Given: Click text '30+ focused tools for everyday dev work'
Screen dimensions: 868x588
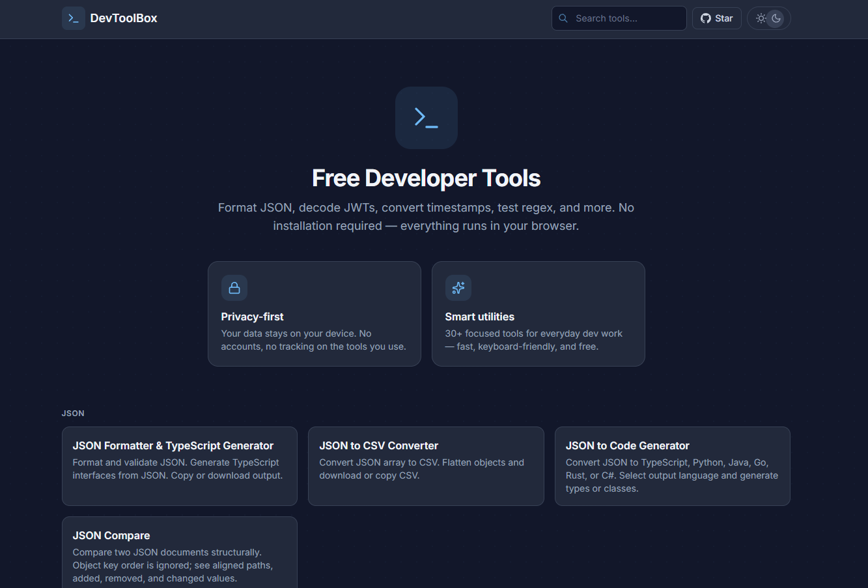Looking at the screenshot, I should point(534,333).
